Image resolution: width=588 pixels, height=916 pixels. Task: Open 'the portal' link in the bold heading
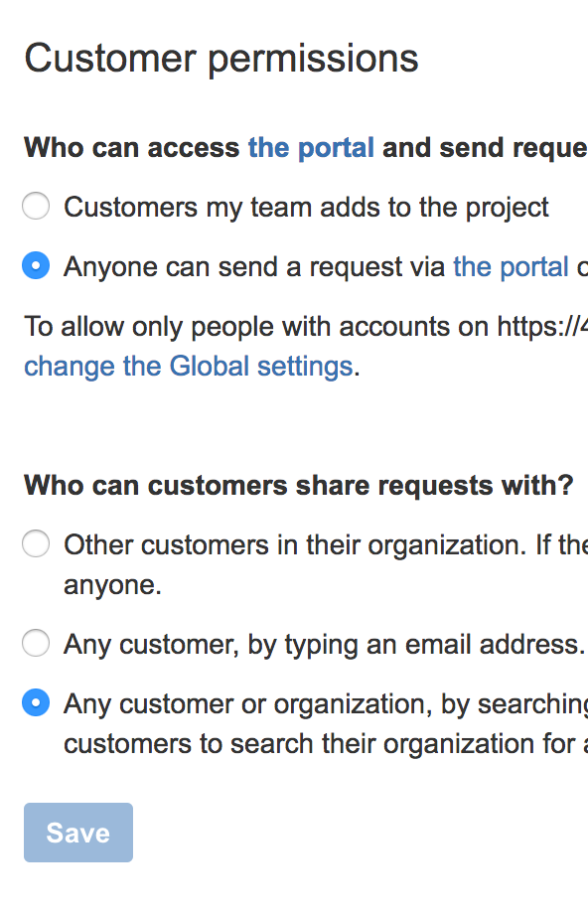point(311,148)
